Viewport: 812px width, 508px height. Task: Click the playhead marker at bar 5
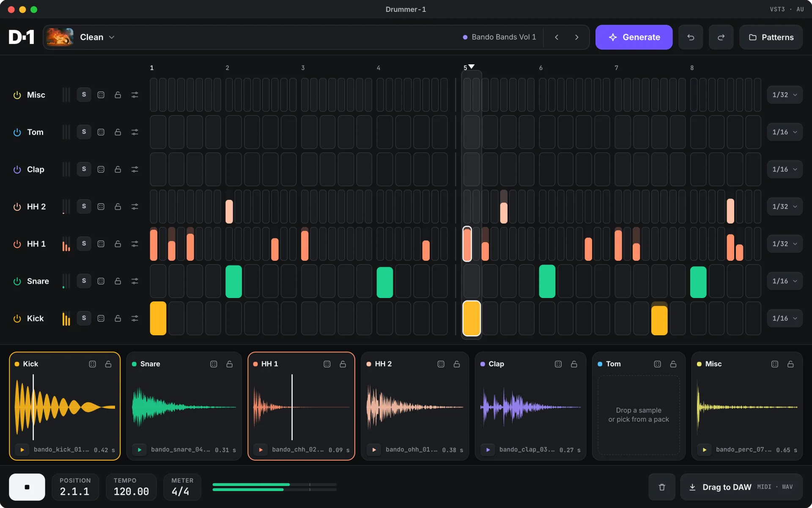click(x=472, y=66)
